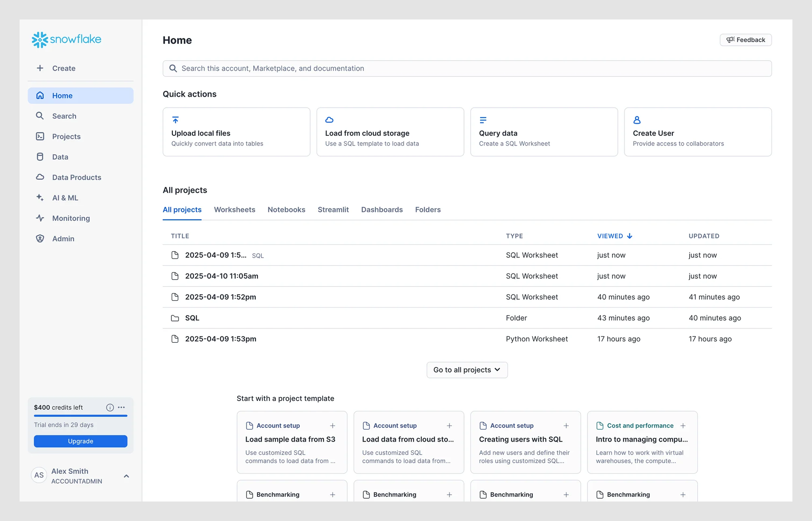Switch to the Notebooks tab
Screen dimensions: 812x521
pos(286,209)
